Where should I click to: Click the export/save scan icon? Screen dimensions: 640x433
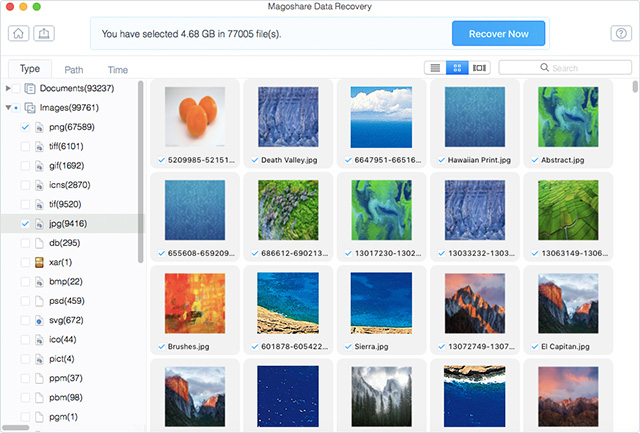pos(45,33)
